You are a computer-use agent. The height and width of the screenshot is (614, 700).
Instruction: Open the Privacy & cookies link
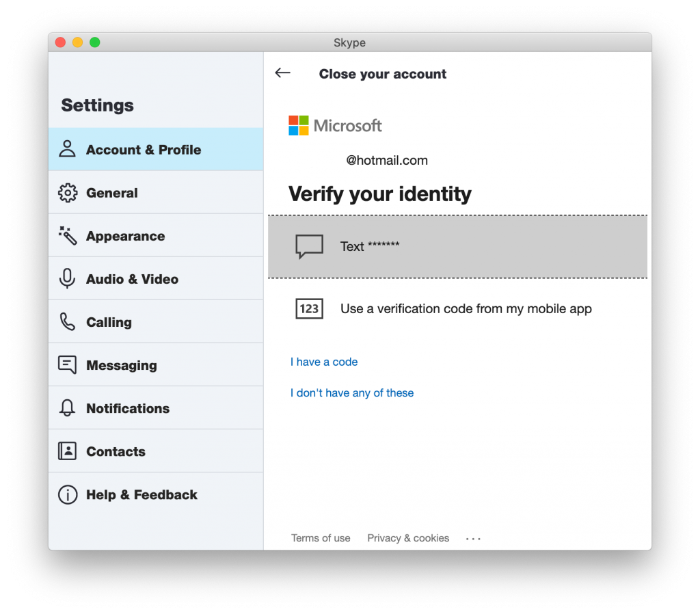[x=408, y=538]
